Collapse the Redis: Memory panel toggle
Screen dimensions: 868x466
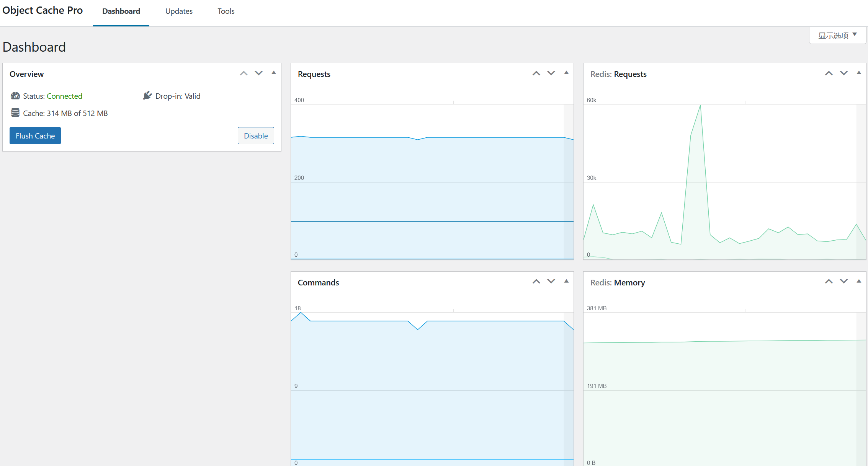coord(859,281)
